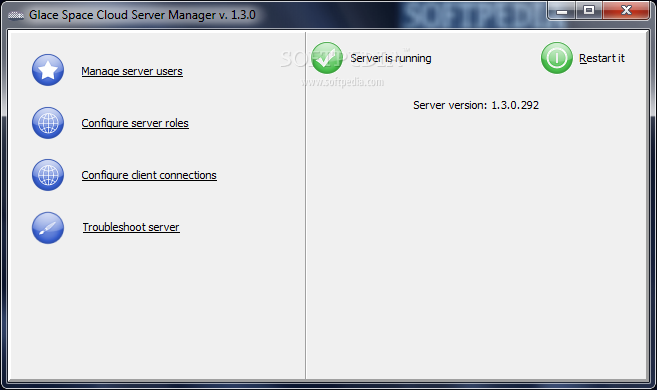Click the globe icon beside Configure server roles

tap(48, 123)
